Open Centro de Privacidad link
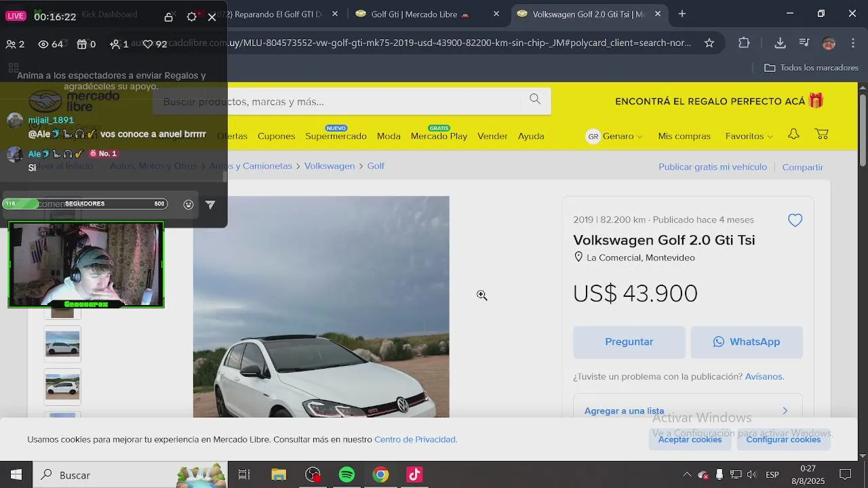Screen dimensions: 868x488 point(415,439)
